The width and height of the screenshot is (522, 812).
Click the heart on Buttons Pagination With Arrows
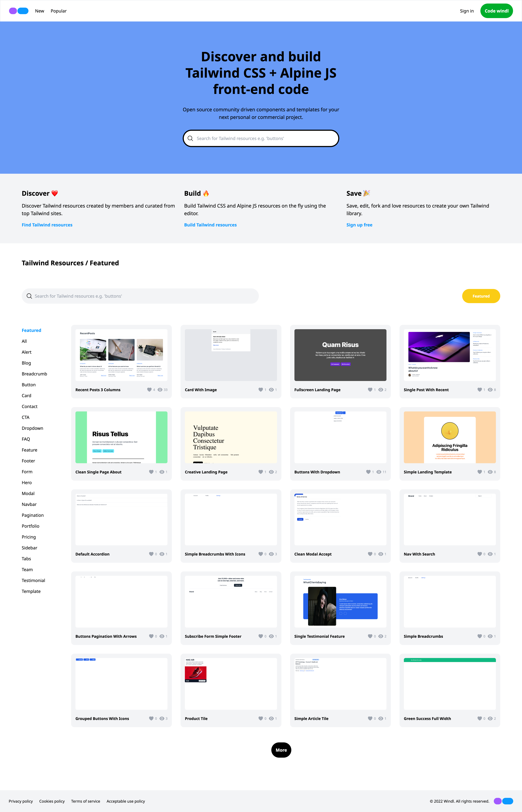151,636
